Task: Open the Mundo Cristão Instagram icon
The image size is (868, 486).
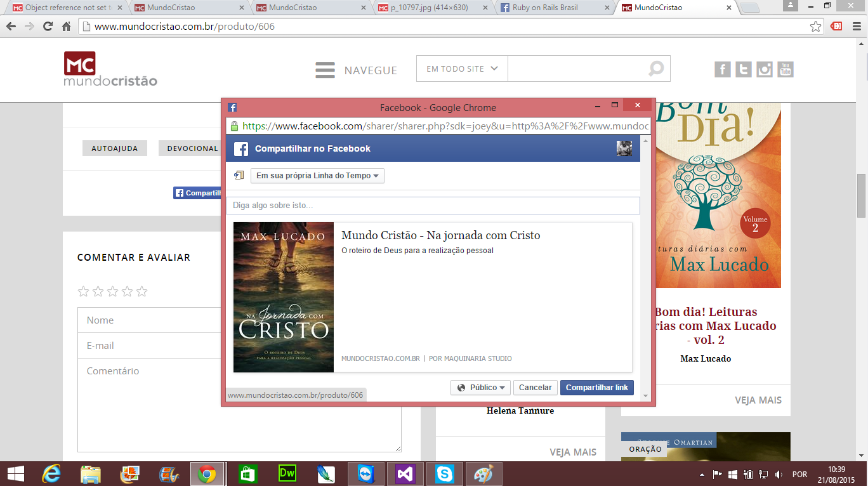Action: tap(765, 69)
